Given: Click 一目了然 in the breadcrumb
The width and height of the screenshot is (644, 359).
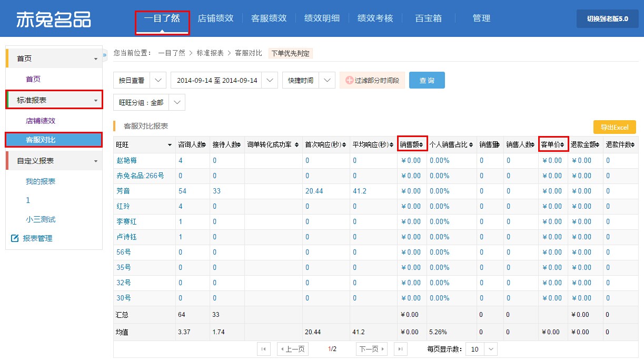Looking at the screenshot, I should [x=172, y=53].
